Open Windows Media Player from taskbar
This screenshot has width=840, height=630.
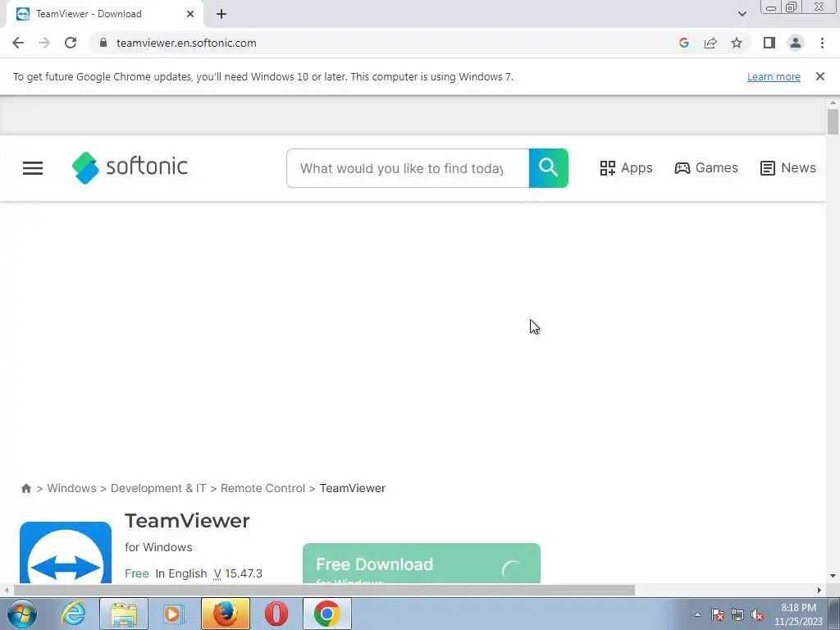[x=173, y=614]
